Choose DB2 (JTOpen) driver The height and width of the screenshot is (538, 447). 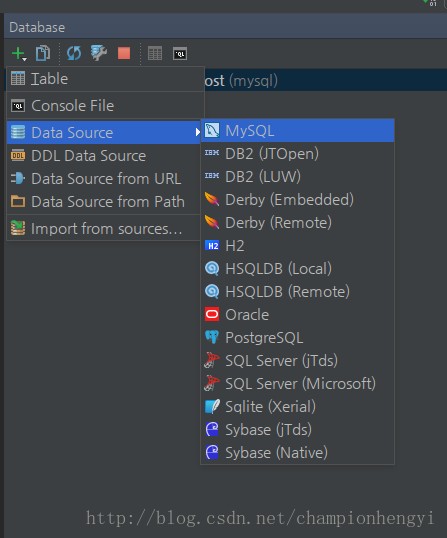coord(297,154)
